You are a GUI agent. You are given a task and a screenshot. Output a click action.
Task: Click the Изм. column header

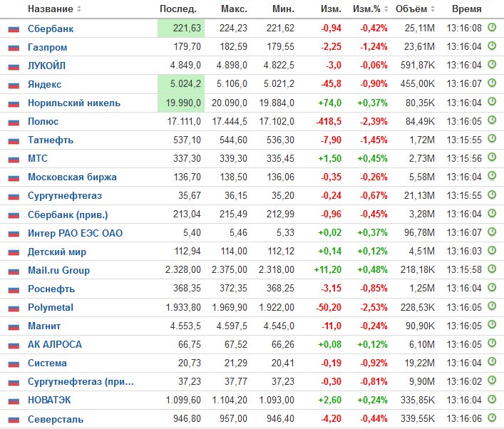[x=331, y=9]
